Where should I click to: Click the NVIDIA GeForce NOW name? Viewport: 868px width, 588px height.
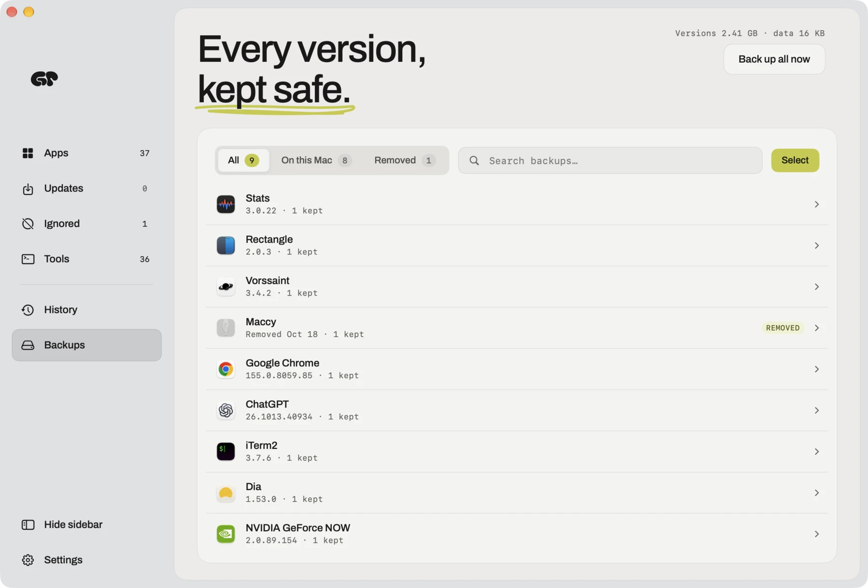click(298, 528)
